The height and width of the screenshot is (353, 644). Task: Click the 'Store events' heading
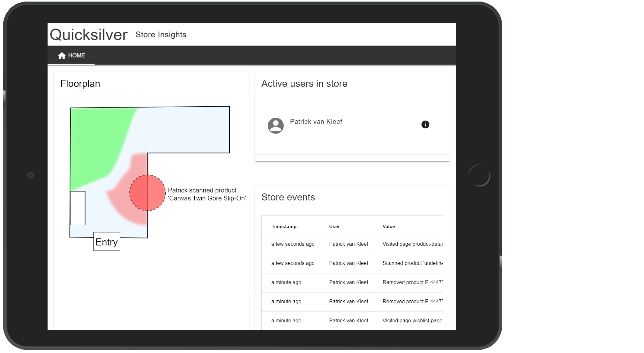288,197
